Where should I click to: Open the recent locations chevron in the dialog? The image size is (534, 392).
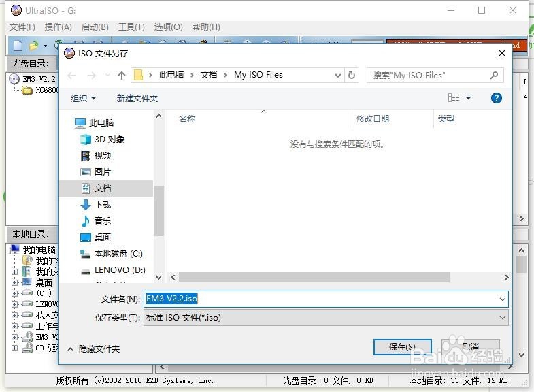tap(107, 76)
